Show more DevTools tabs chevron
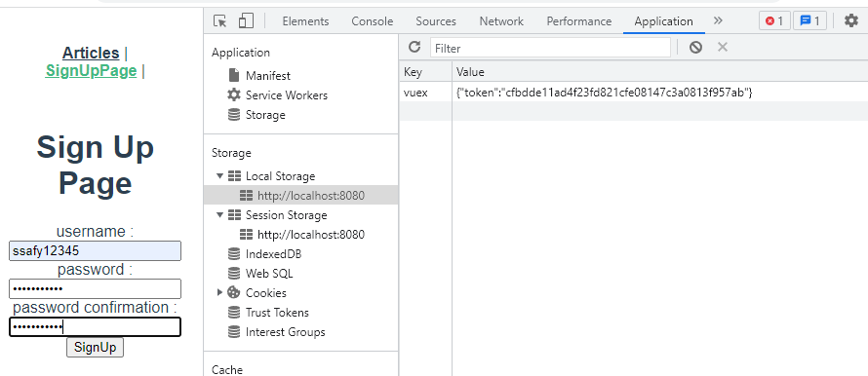The width and height of the screenshot is (868, 376). (x=718, y=21)
